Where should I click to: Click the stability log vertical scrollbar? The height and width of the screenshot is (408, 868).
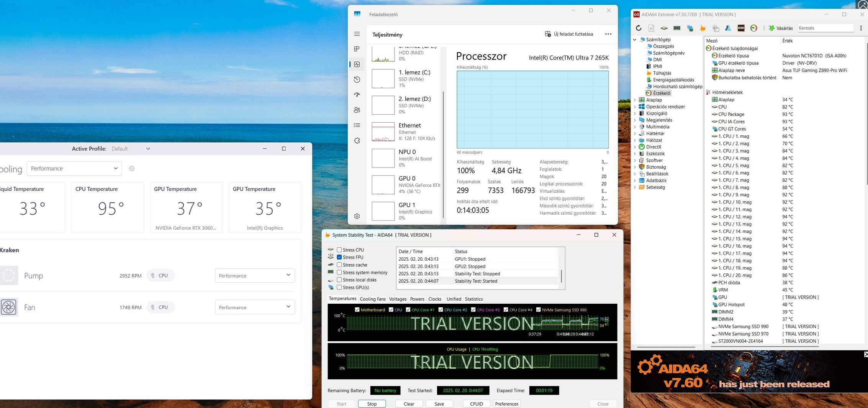click(561, 276)
